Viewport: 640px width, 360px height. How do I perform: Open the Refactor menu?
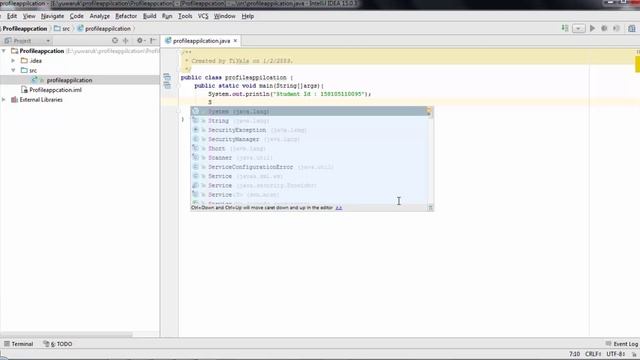pyautogui.click(x=126, y=16)
